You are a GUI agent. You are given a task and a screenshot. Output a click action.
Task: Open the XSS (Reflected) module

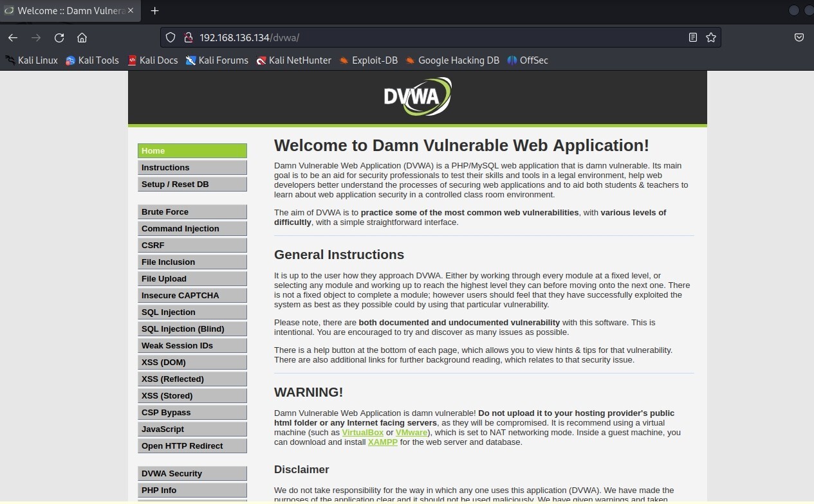coord(192,379)
